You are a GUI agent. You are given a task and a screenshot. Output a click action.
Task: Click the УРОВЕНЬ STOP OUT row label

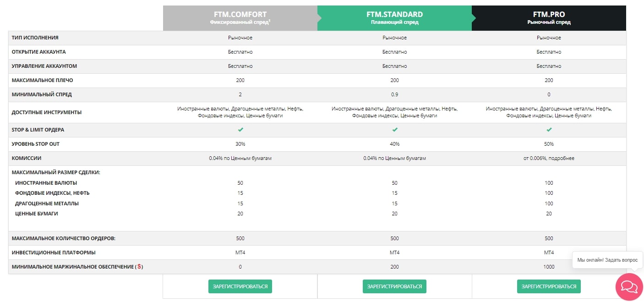pyautogui.click(x=35, y=144)
